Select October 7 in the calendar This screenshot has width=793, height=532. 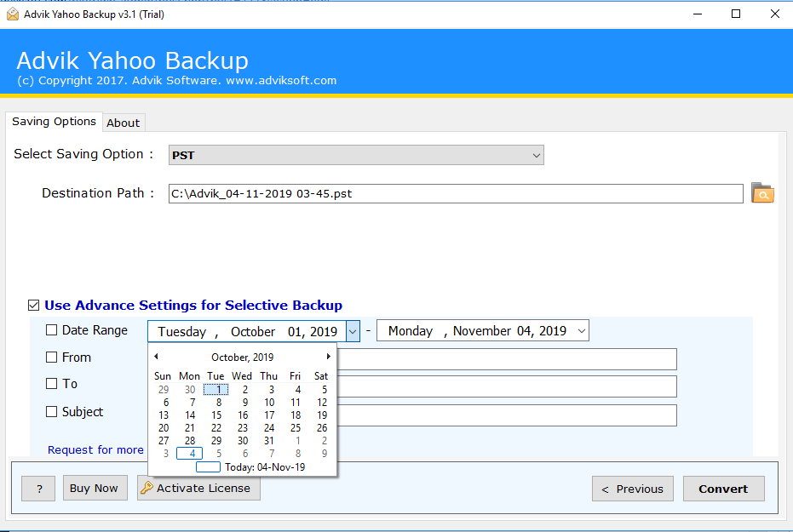193,403
